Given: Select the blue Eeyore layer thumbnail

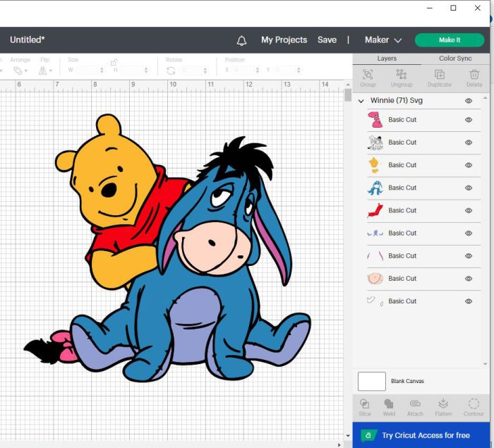Looking at the screenshot, I should point(375,188).
